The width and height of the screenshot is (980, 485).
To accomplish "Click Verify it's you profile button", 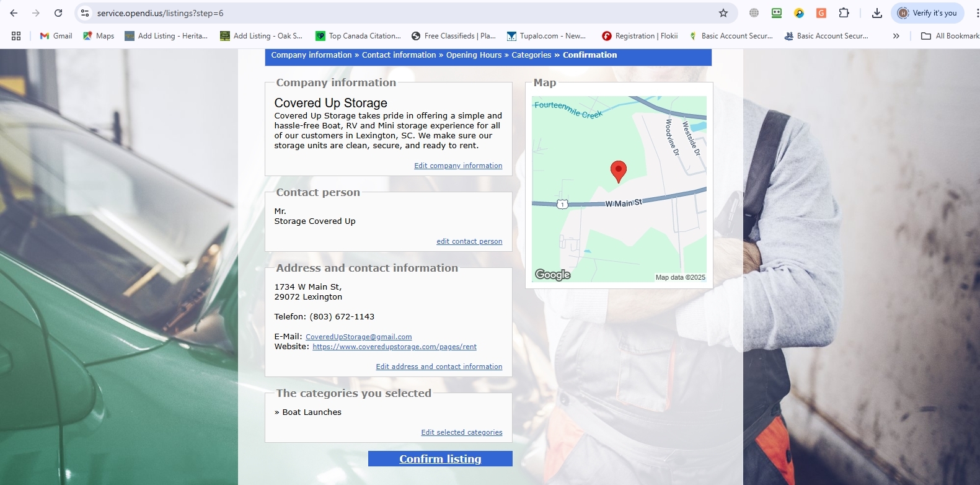I will 927,13.
